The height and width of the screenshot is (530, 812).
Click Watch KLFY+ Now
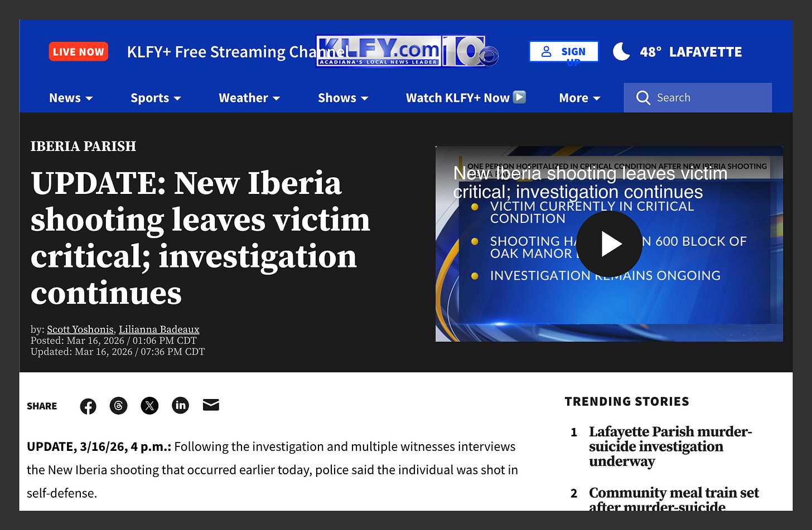(x=466, y=98)
